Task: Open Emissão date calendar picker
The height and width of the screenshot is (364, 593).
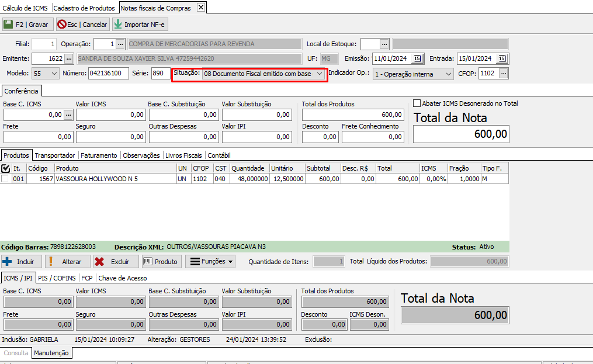Action: (x=417, y=58)
